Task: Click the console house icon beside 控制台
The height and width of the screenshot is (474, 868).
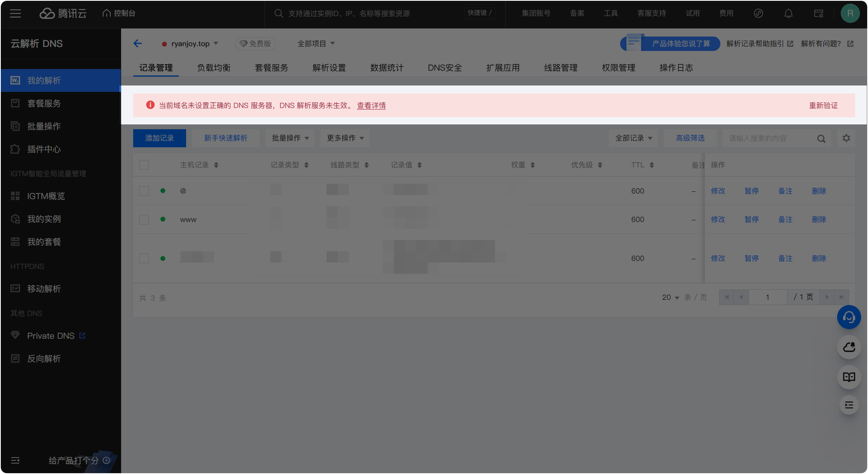Action: 106,12
